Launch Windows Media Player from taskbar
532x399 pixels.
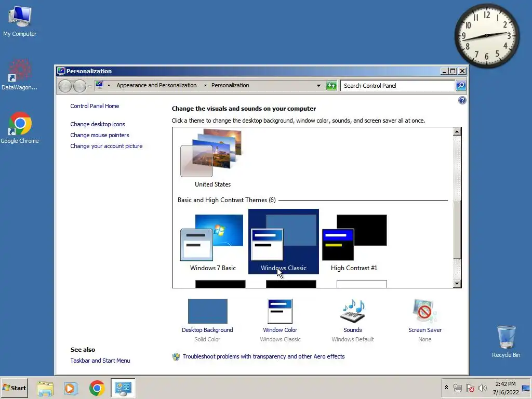[x=71, y=388]
